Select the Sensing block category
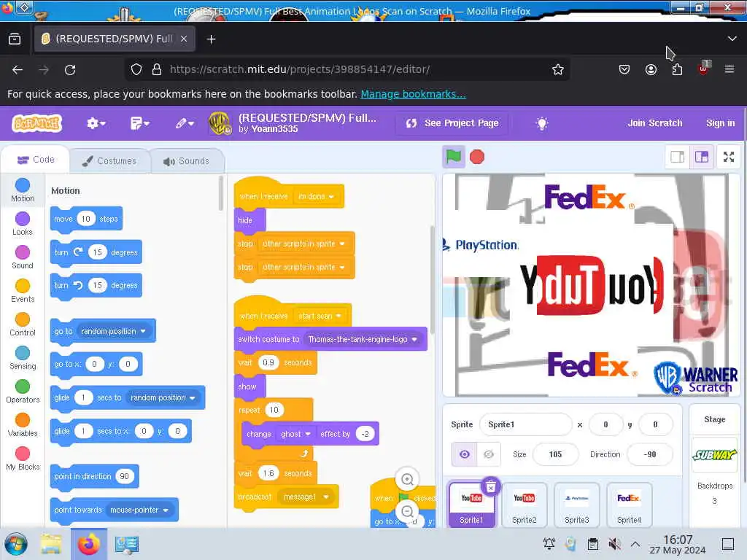The image size is (747, 560). tap(23, 357)
